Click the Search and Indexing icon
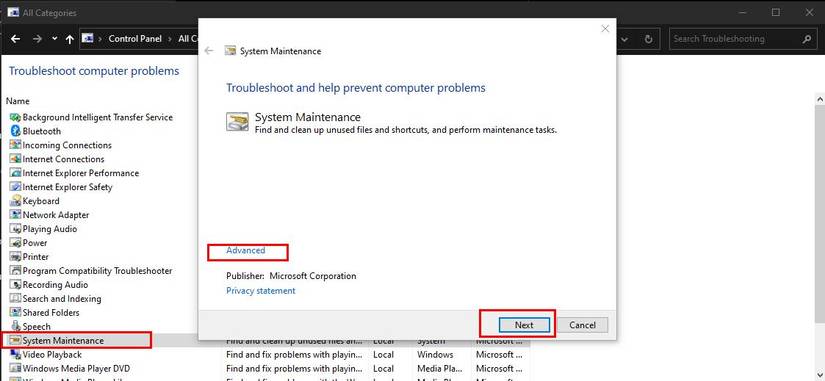The height and width of the screenshot is (381, 825). click(x=15, y=298)
